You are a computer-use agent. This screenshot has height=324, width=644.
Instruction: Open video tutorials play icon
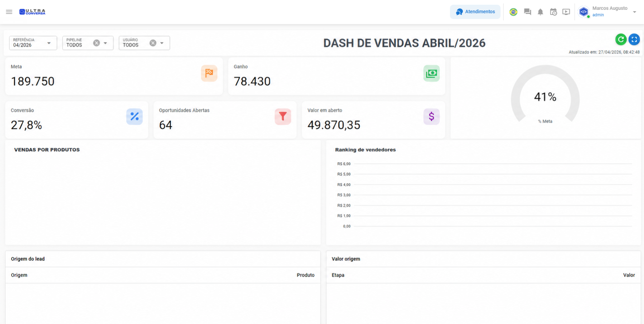point(566,12)
